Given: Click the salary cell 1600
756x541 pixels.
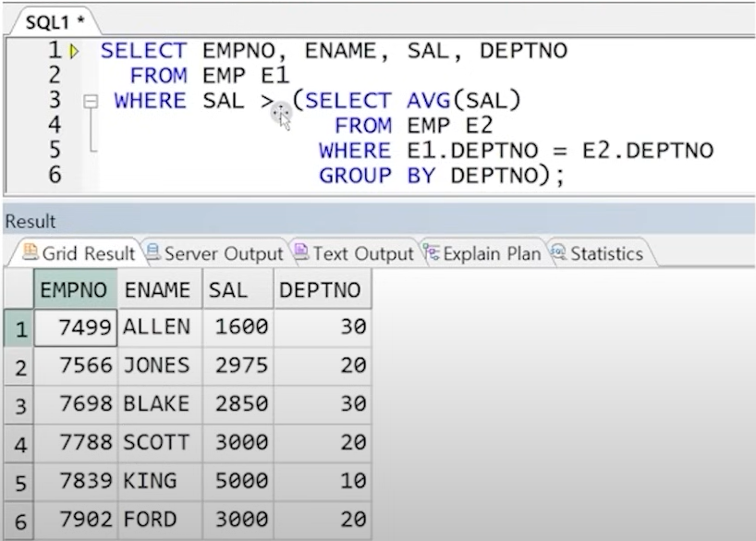Looking at the screenshot, I should [x=238, y=328].
